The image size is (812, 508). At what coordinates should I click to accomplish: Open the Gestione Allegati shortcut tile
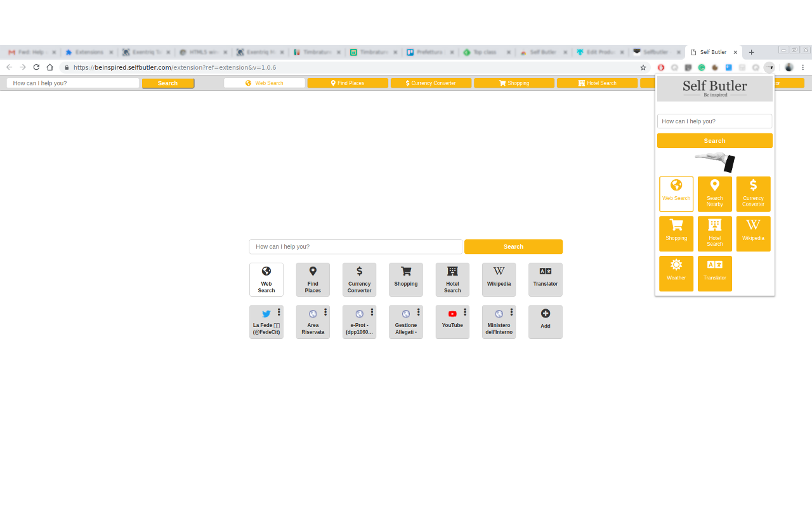tap(405, 323)
